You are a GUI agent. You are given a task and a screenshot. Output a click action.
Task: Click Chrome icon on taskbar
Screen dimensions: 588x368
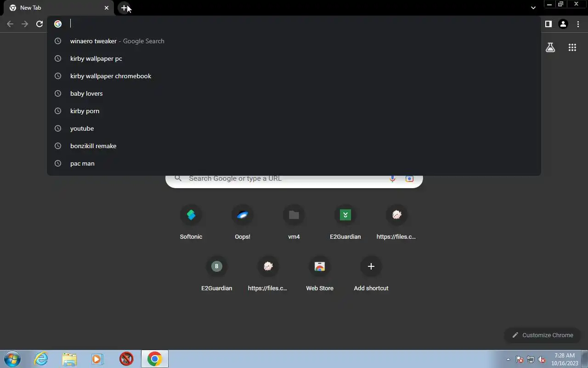click(x=155, y=359)
